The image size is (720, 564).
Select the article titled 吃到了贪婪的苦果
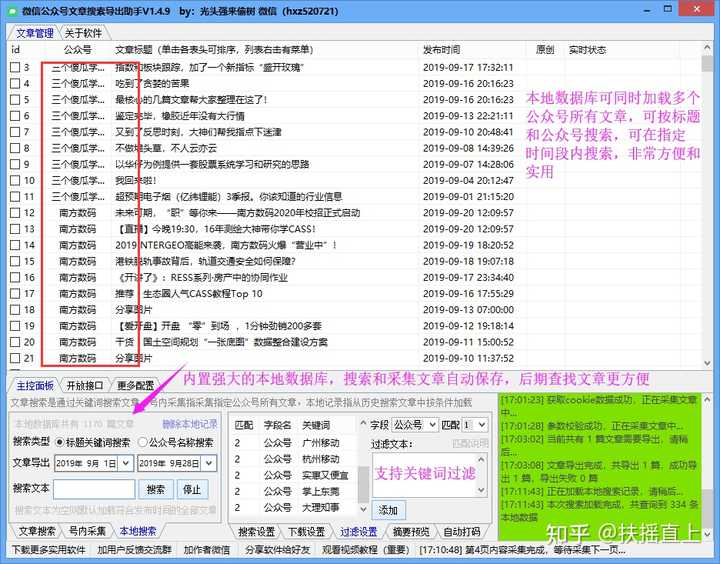152,84
